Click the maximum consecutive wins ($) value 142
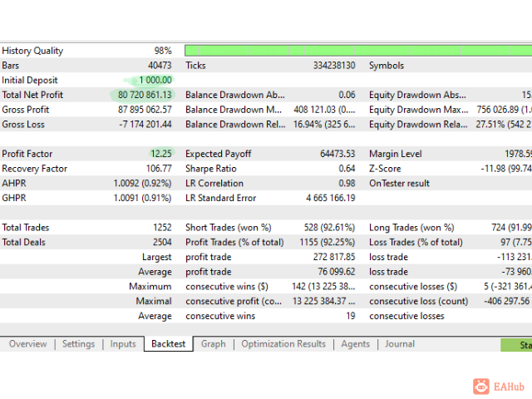532x399 pixels. (323, 286)
